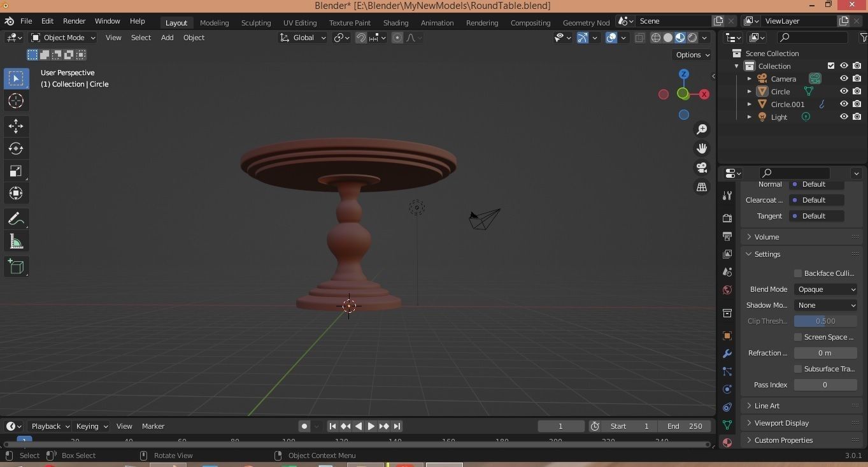Image resolution: width=868 pixels, height=467 pixels.
Task: Open the Object Mode dropdown
Action: [62, 38]
